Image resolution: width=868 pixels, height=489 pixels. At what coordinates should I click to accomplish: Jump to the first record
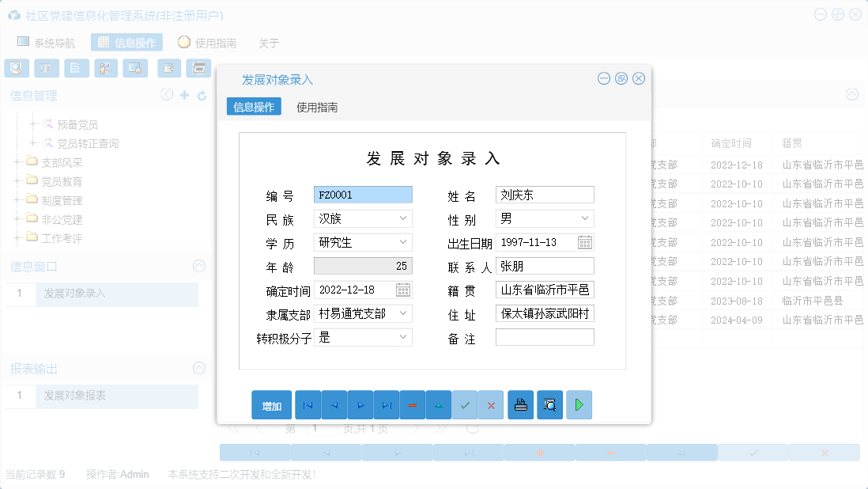coord(308,404)
